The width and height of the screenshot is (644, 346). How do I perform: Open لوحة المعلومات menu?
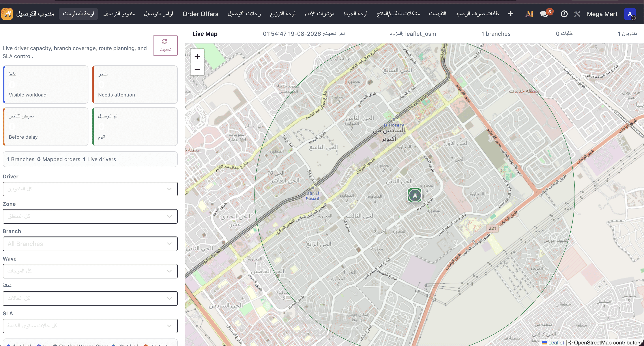pos(79,14)
